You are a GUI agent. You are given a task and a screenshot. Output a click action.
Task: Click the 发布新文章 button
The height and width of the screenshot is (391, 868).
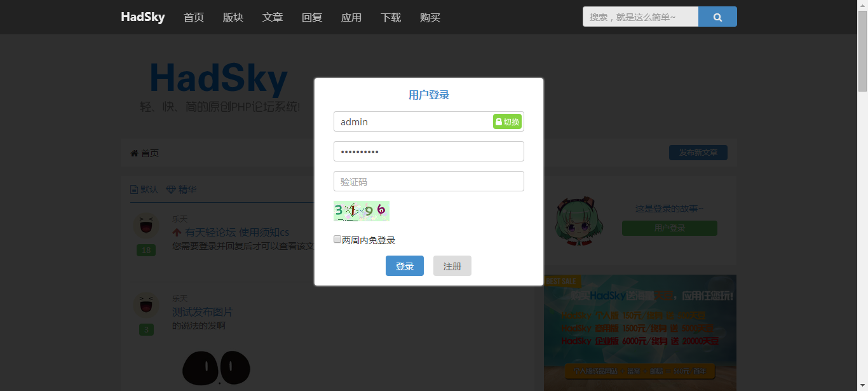click(698, 153)
